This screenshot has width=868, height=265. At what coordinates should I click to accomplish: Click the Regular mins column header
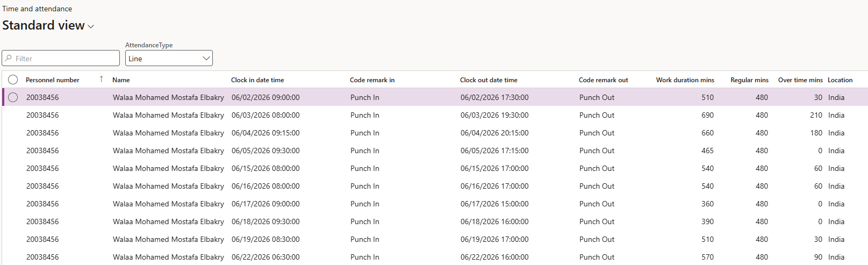(x=749, y=80)
